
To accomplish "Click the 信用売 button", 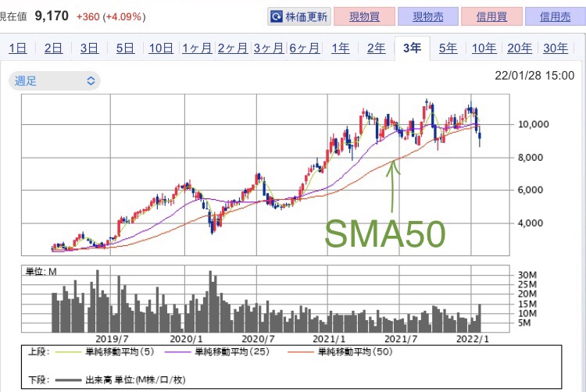I will pyautogui.click(x=556, y=17).
